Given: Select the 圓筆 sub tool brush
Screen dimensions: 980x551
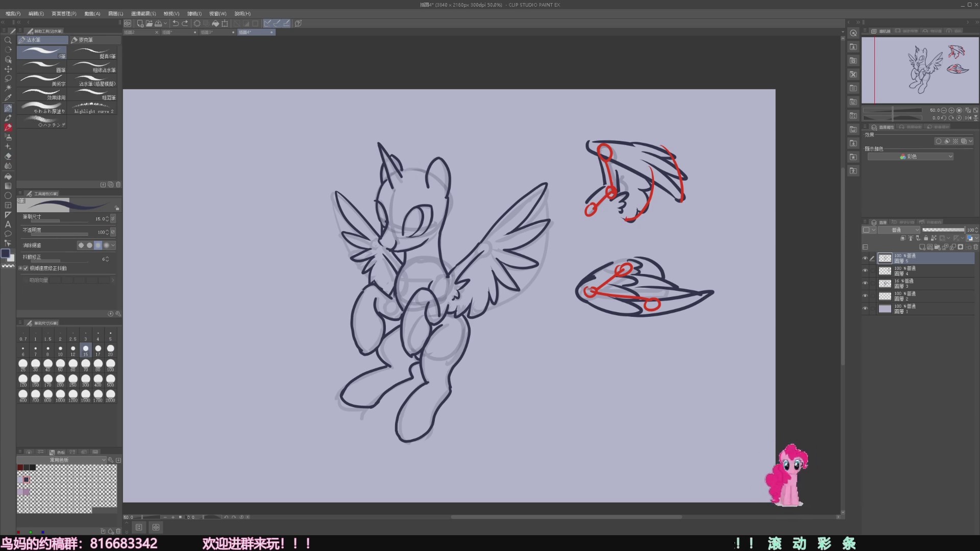Looking at the screenshot, I should point(42,67).
